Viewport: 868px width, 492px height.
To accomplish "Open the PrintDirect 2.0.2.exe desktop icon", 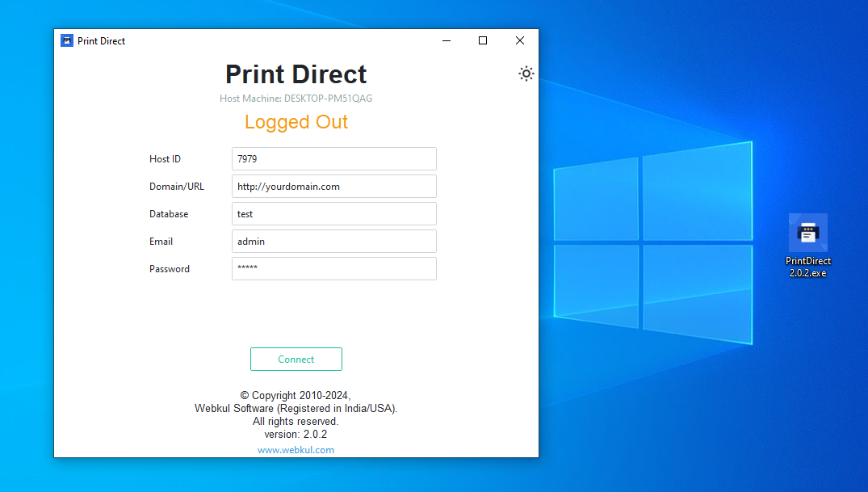I will click(x=807, y=246).
